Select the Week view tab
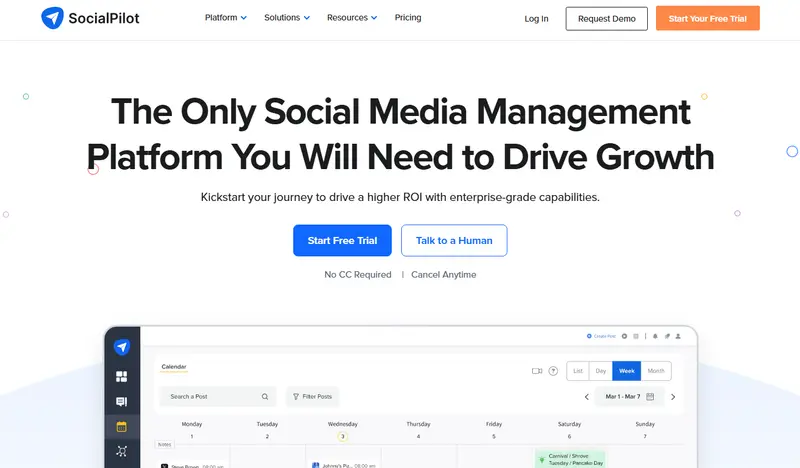The height and width of the screenshot is (468, 800). (627, 371)
